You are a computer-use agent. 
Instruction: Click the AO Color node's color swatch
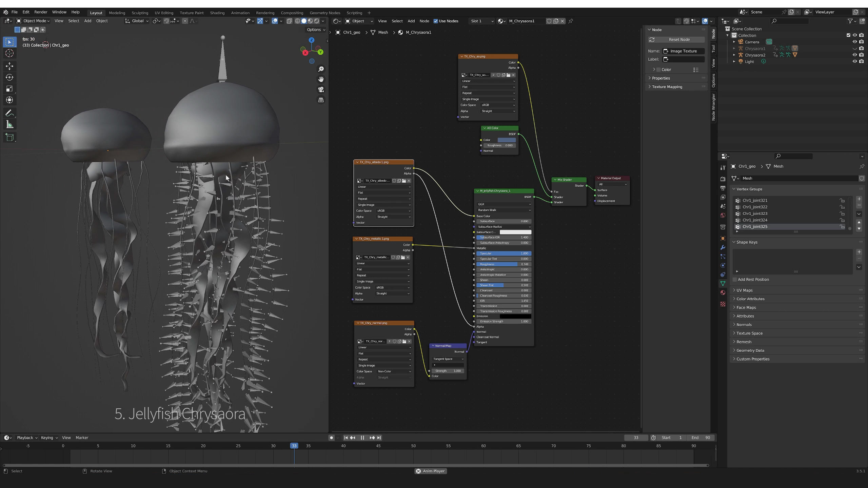(x=507, y=140)
